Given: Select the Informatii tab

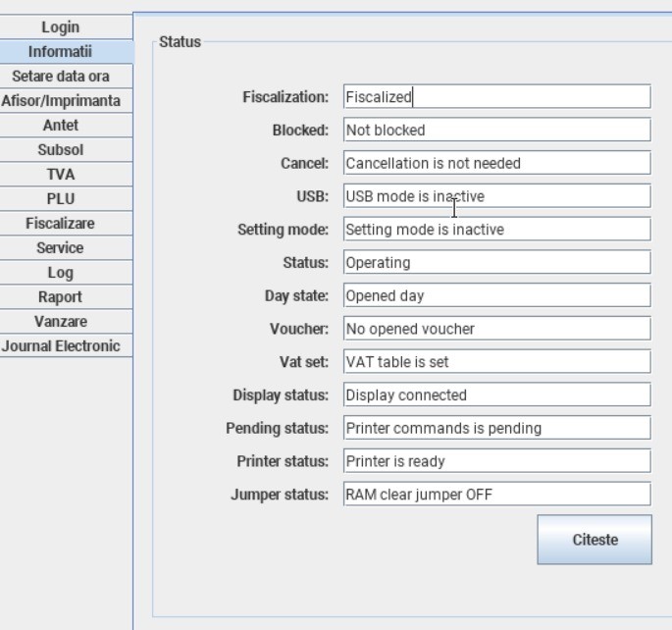Looking at the screenshot, I should coord(66,52).
